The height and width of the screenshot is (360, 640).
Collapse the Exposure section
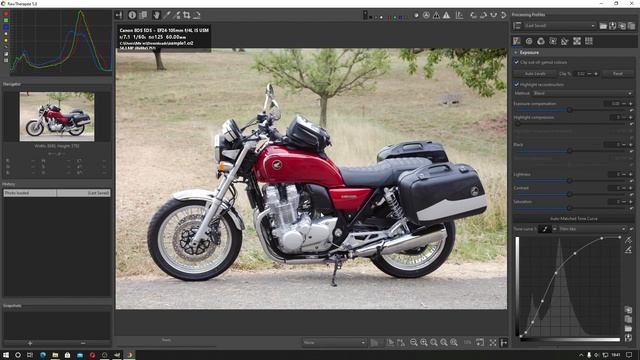[516, 53]
